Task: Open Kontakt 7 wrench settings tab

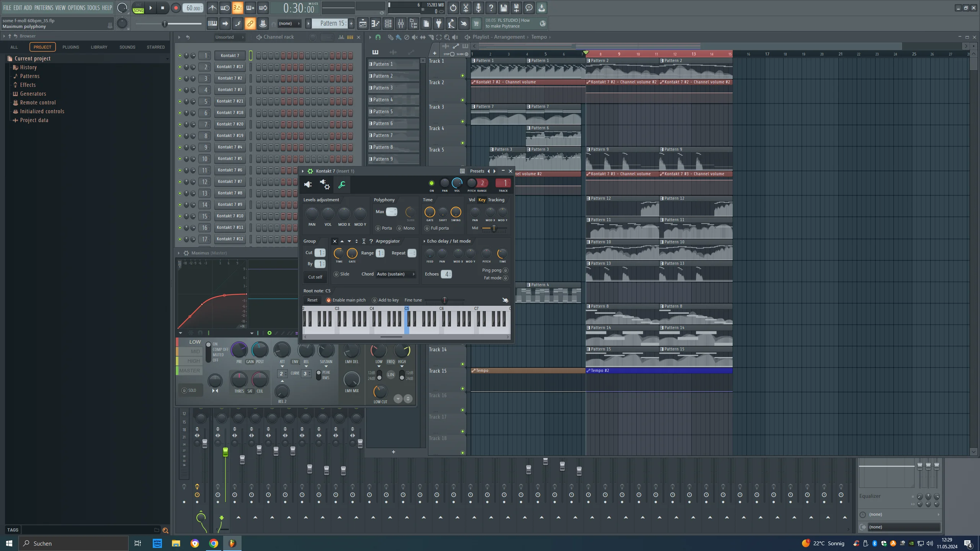Action: point(342,185)
